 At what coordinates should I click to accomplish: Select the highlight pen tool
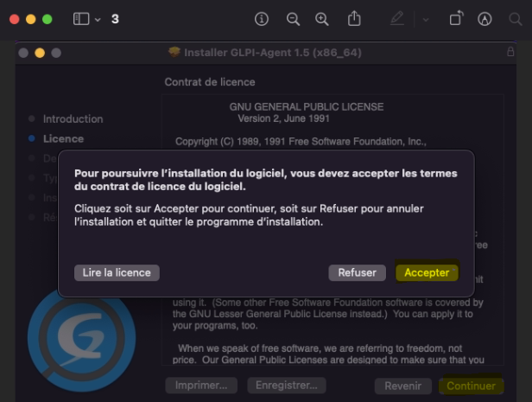click(x=397, y=18)
